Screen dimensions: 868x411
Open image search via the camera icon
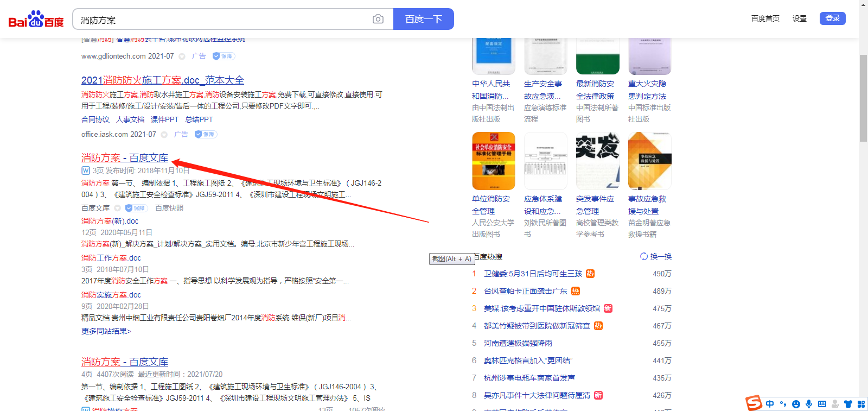(x=378, y=20)
